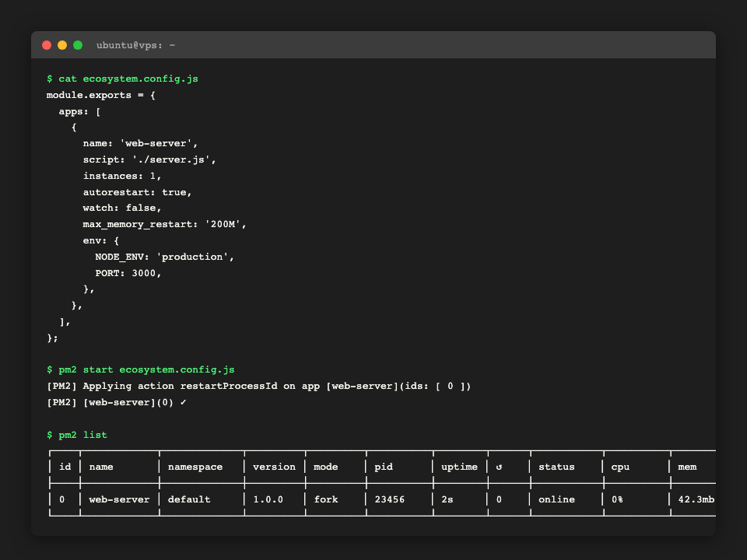Click the 'watch: false,' line
This screenshot has width=747, height=560.
(122, 208)
